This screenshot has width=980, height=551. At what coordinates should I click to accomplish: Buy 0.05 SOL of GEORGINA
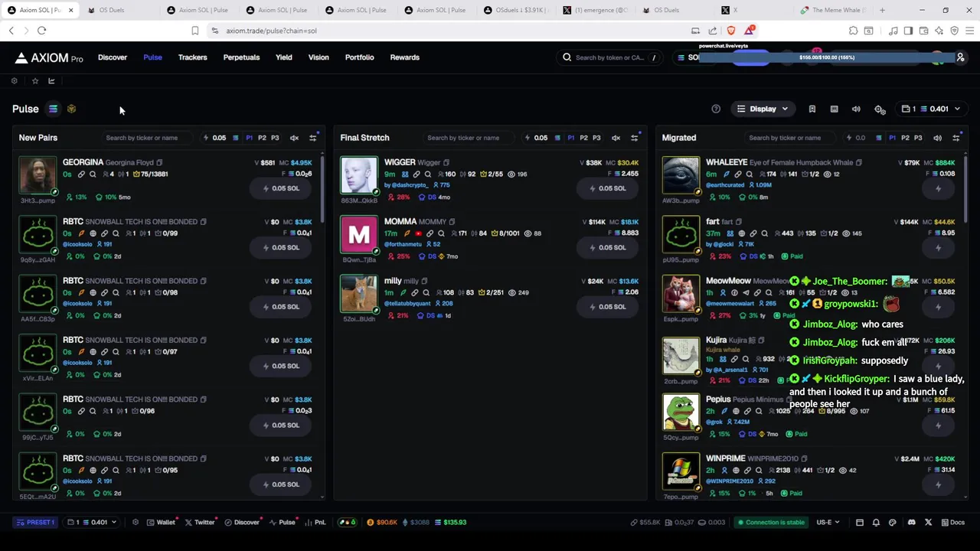pos(281,188)
